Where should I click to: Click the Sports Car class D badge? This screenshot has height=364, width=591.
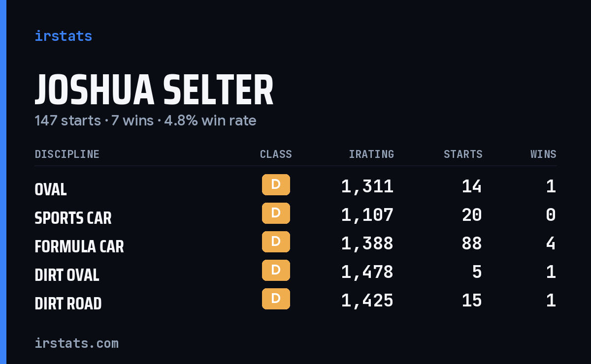pos(276,213)
